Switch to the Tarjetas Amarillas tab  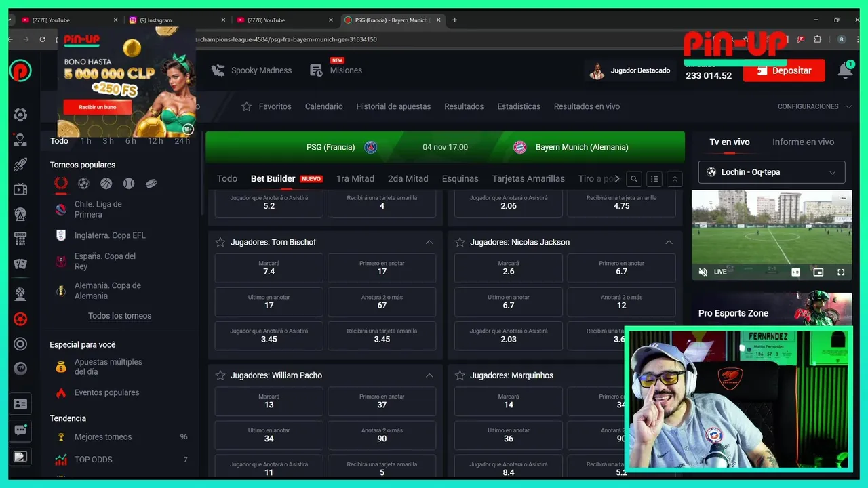tap(528, 179)
